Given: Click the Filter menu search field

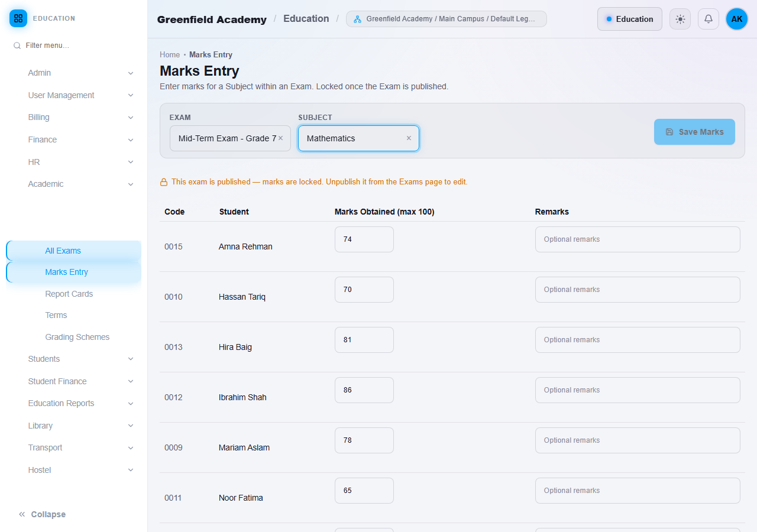Looking at the screenshot, I should [x=74, y=46].
